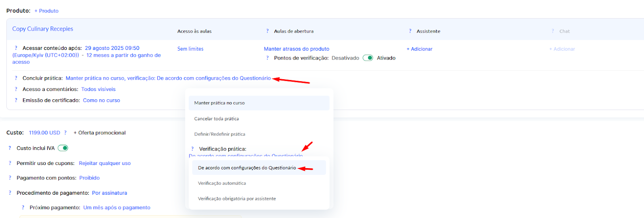Click help icon beside Assistente header
Viewport: 644px width, 218px height.
tap(410, 31)
